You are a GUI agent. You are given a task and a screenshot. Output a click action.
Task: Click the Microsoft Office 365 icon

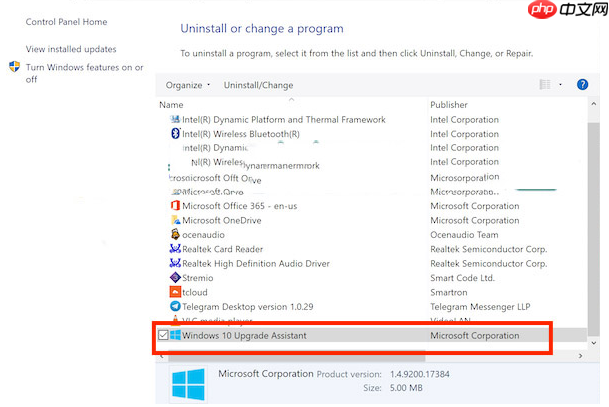tap(175, 205)
